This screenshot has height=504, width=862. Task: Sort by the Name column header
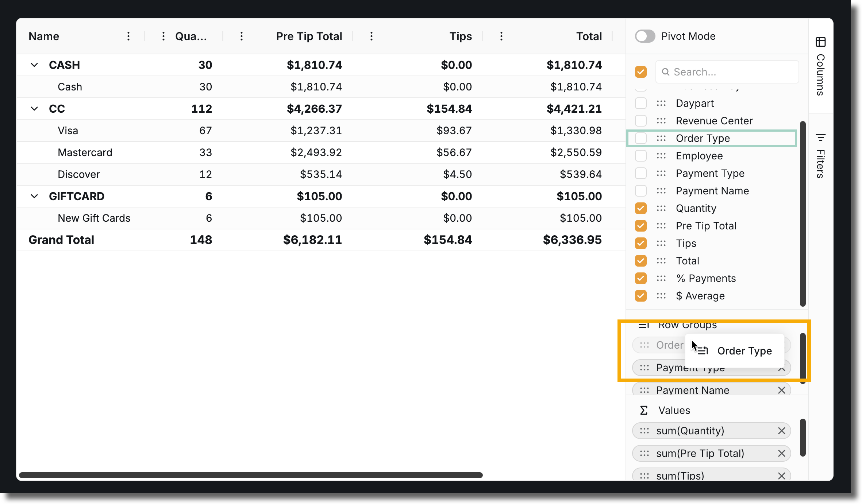[x=44, y=36]
